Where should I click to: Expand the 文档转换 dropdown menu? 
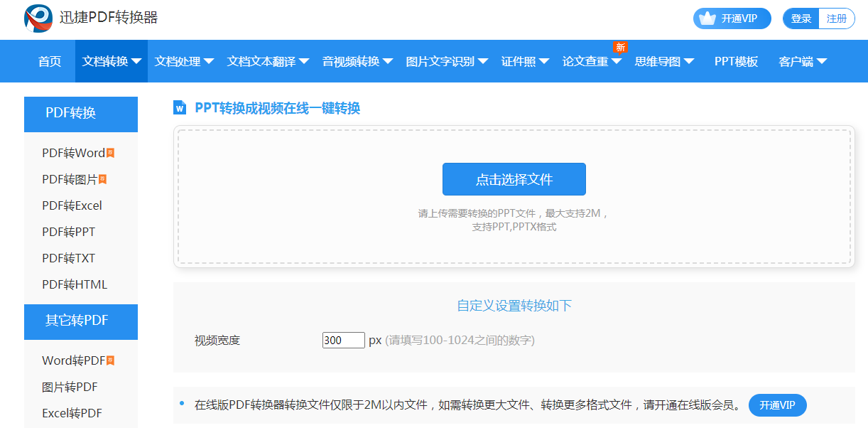[112, 61]
